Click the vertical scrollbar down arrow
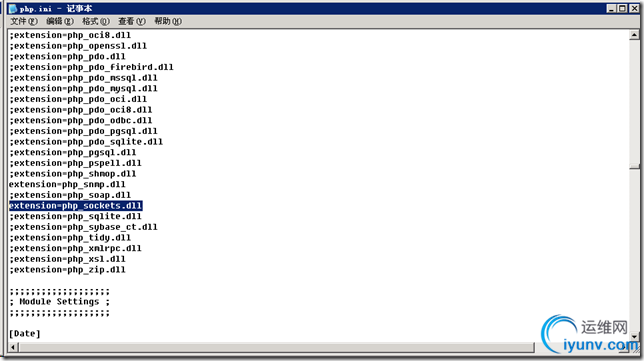The image size is (644, 361). [x=634, y=336]
